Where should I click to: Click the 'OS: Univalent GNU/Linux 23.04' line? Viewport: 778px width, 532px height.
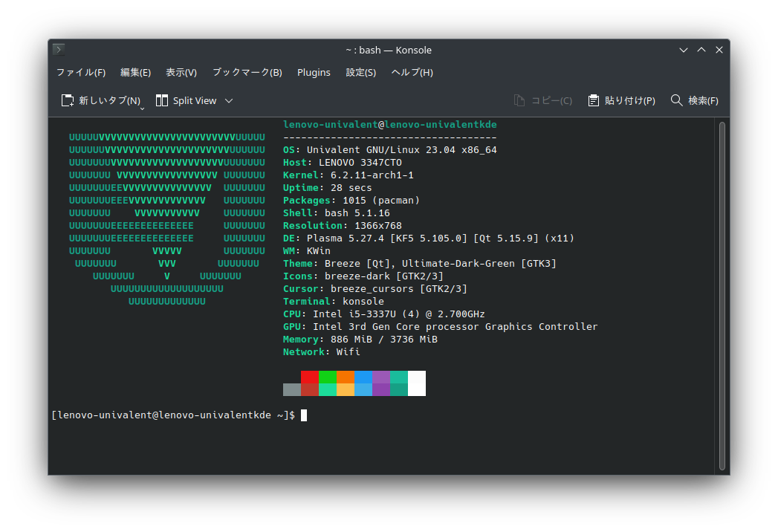389,150
